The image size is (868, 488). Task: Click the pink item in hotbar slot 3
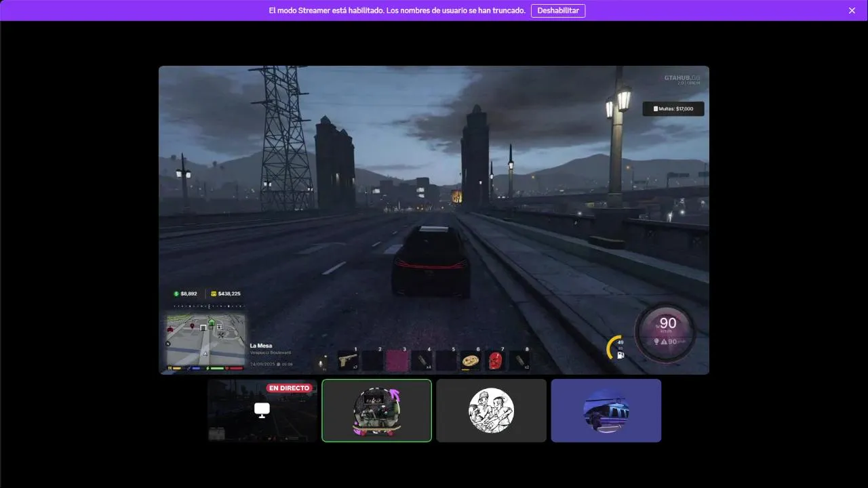point(397,360)
